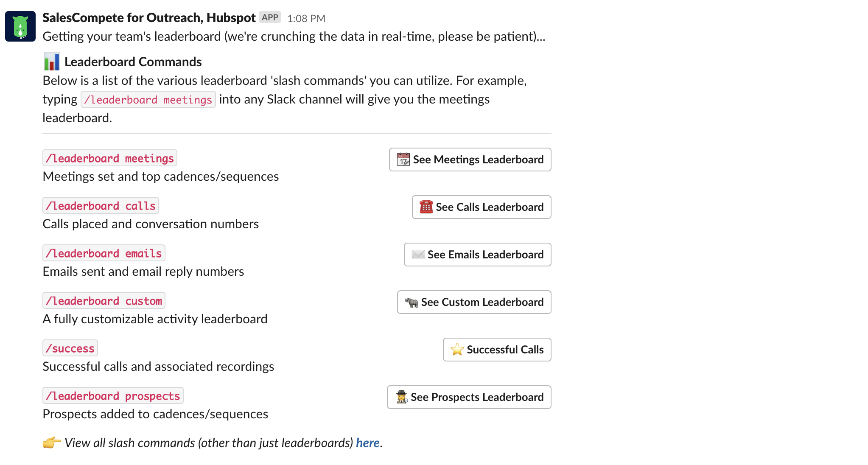Click the calendar icon on Meetings Leaderboard button
Viewport: 868px width, 465px height.
[403, 160]
